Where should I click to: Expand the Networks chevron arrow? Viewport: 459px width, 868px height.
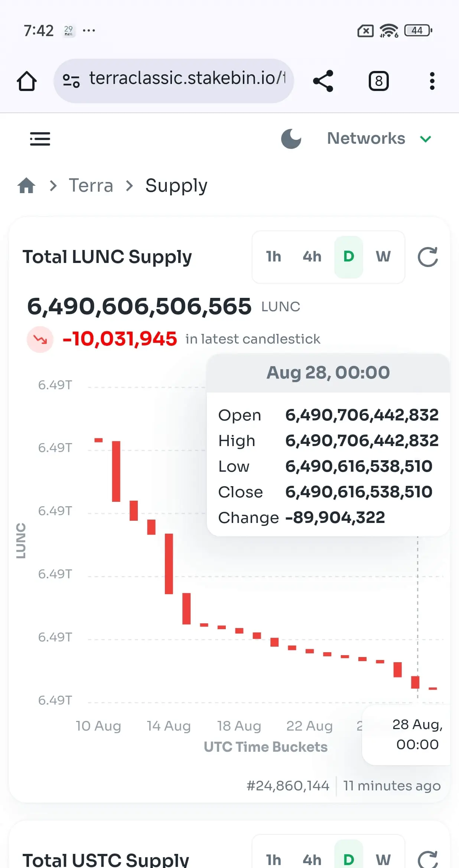pyautogui.click(x=426, y=139)
